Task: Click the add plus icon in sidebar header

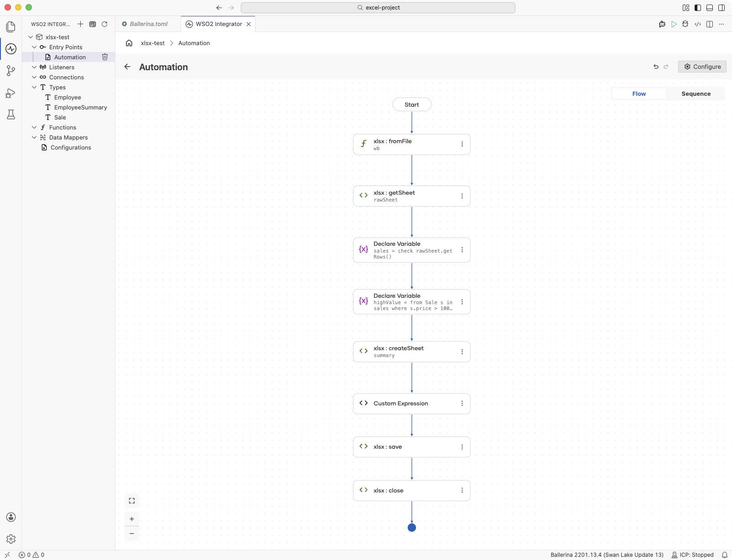Action: 80,24
